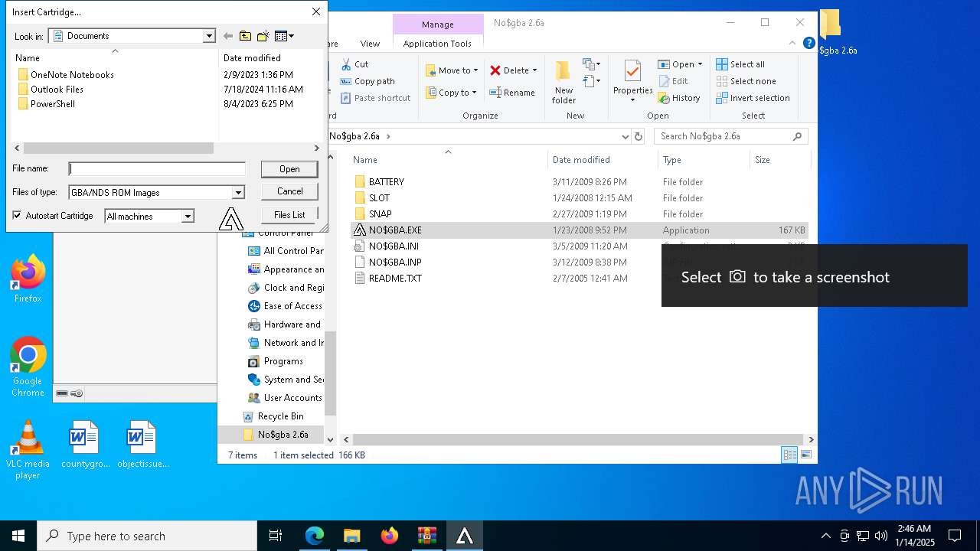Screen dimensions: 980x551
Task: Expand Files of type dropdown
Action: 238,193
